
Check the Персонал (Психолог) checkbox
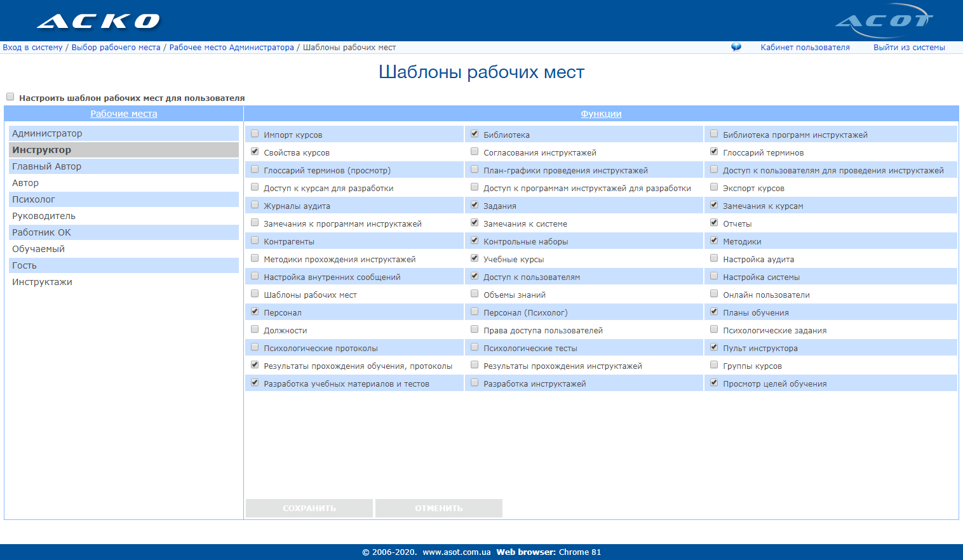pyautogui.click(x=475, y=312)
